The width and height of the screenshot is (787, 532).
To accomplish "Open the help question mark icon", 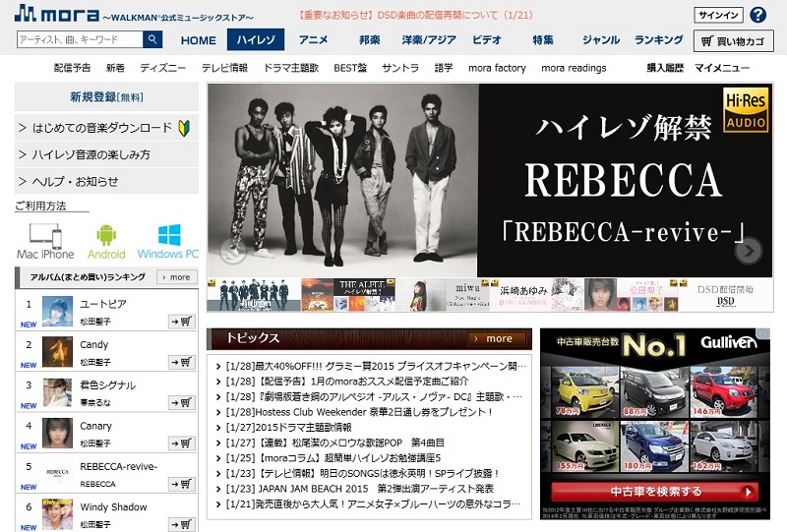I will click(x=757, y=15).
